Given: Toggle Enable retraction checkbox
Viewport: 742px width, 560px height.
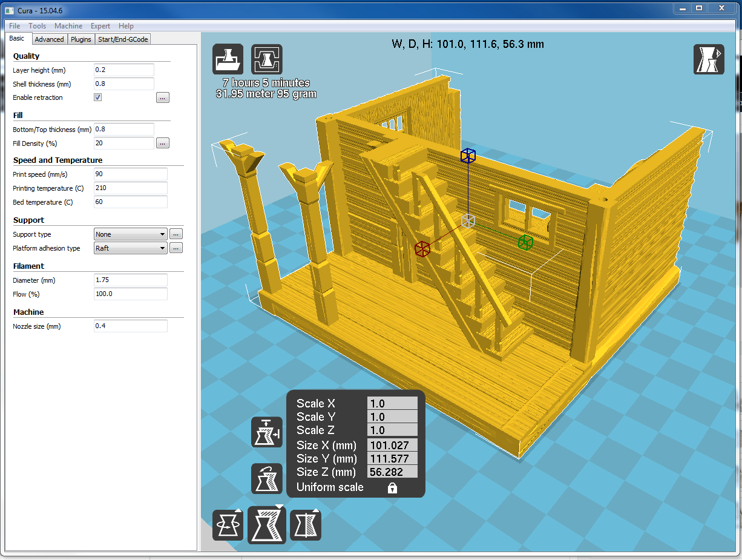Looking at the screenshot, I should (97, 97).
